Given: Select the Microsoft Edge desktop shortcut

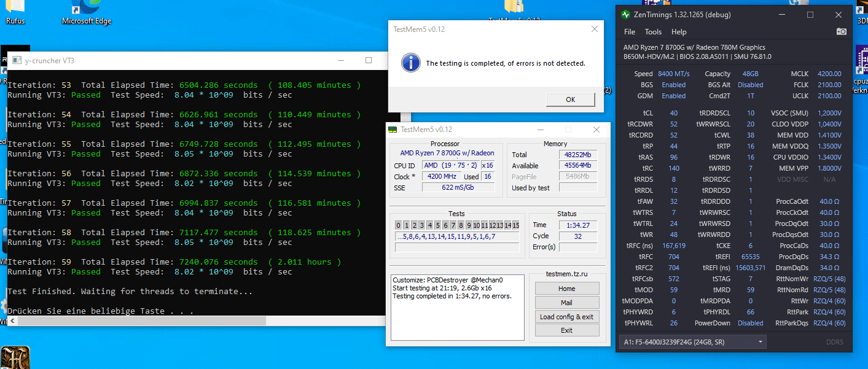Looking at the screenshot, I should pyautogui.click(x=87, y=12).
